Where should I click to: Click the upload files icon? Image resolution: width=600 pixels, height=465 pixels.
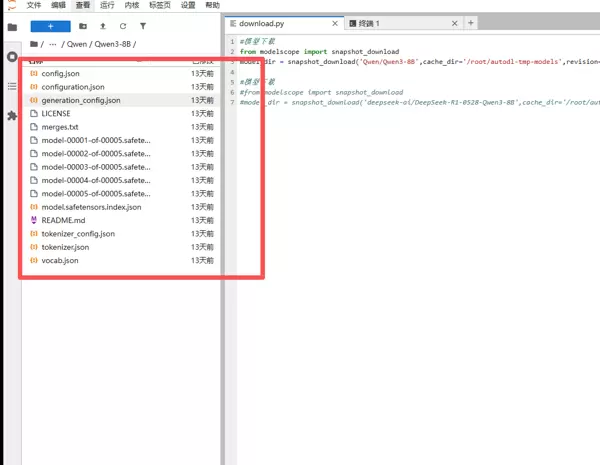point(103,26)
